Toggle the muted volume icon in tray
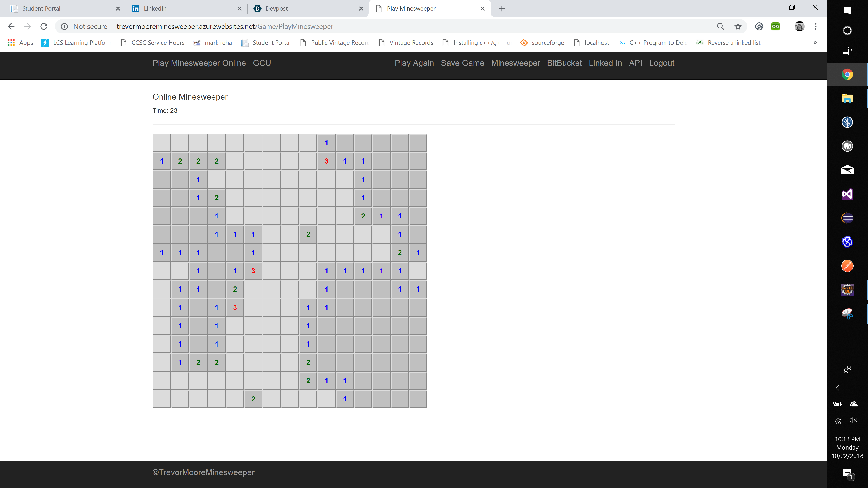868x488 pixels. [853, 420]
